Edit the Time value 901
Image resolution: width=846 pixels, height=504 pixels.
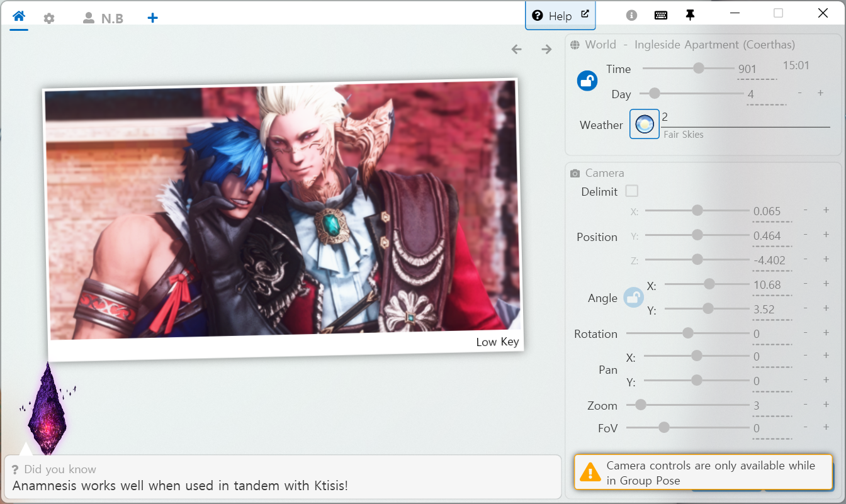tap(757, 70)
